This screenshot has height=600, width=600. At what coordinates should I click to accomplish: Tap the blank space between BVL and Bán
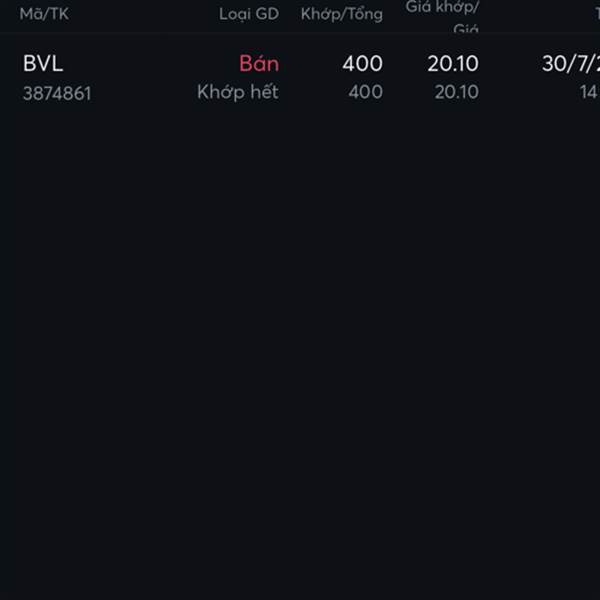[151, 63]
